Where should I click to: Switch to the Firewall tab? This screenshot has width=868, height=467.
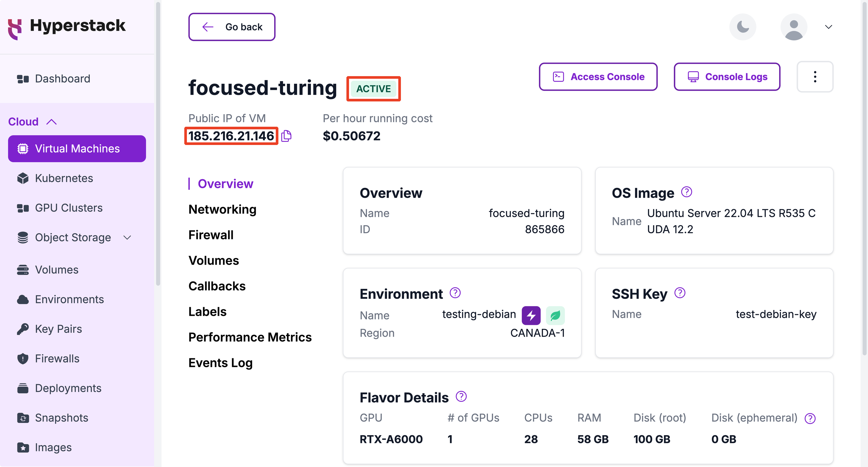211,235
